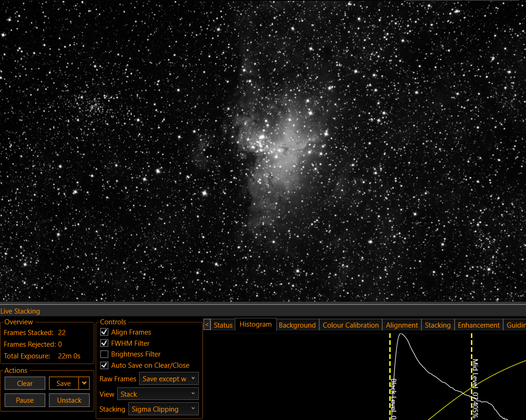Screen dimensions: 526x420
Task: Disable the FWHM Filter checkbox
Action: tap(105, 343)
